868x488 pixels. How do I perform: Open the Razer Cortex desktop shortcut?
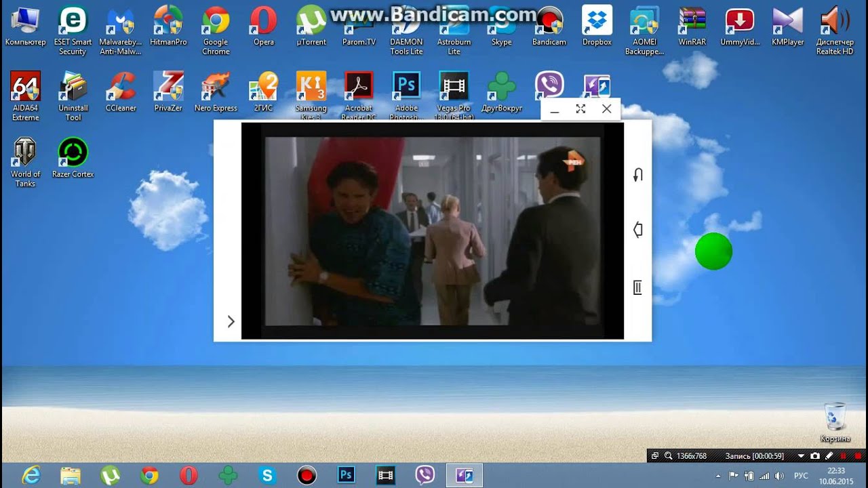click(x=73, y=158)
